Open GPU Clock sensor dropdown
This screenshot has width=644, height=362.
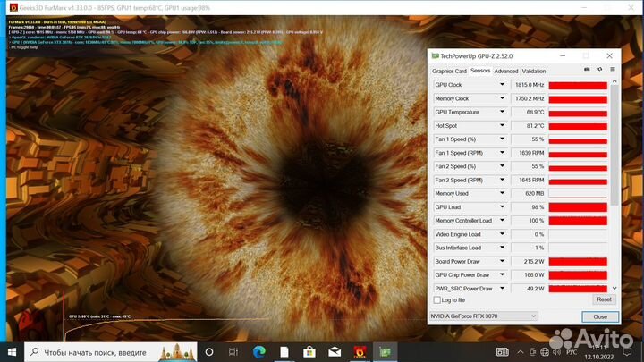tap(502, 85)
